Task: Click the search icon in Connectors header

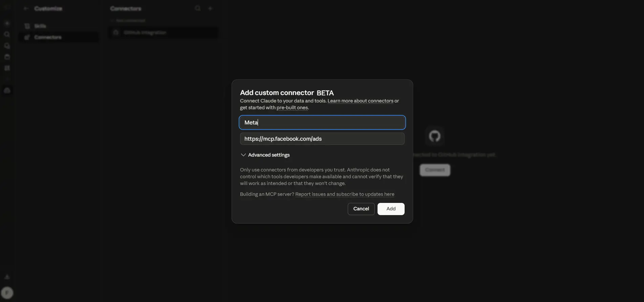Action: [198, 8]
